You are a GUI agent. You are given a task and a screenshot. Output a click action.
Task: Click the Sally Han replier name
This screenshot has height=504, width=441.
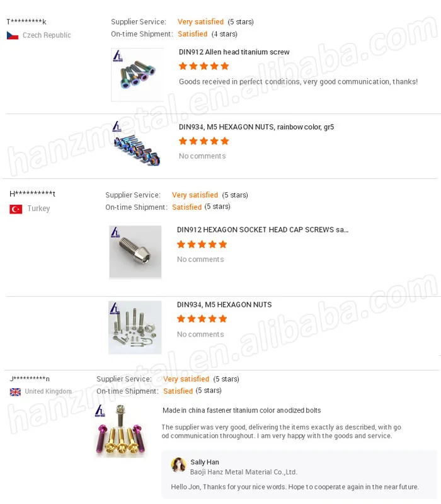click(x=205, y=462)
